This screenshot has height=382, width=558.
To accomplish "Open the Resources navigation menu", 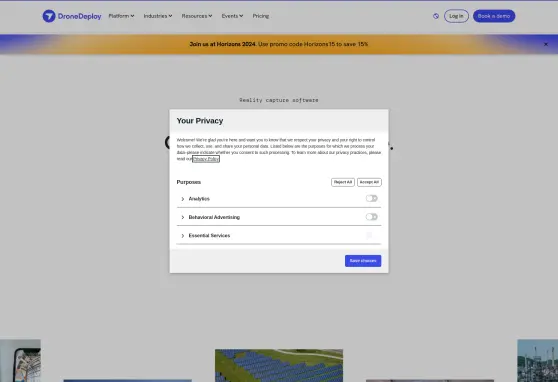I will (197, 16).
